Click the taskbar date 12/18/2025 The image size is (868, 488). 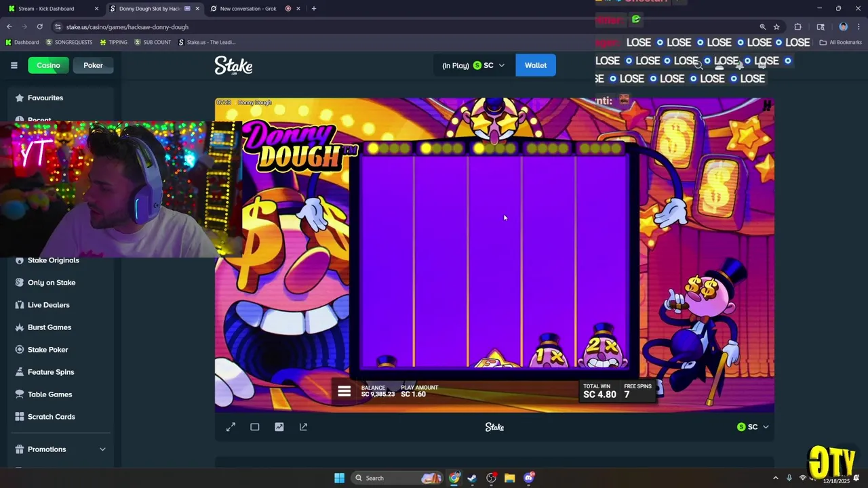point(837,481)
